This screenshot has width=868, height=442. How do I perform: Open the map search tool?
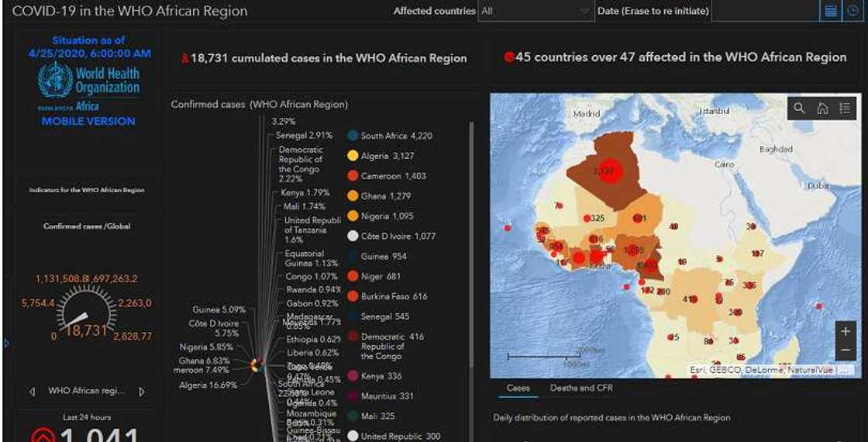[800, 109]
